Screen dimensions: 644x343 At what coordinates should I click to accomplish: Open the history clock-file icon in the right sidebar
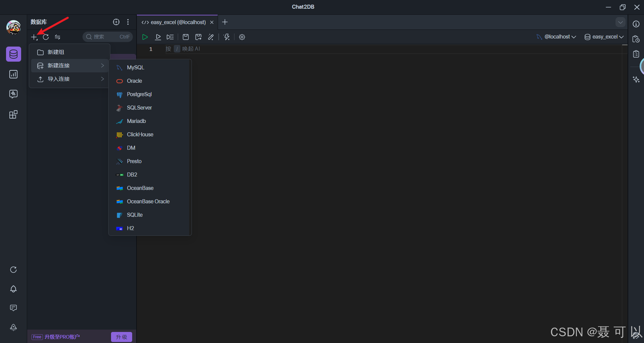tap(636, 39)
